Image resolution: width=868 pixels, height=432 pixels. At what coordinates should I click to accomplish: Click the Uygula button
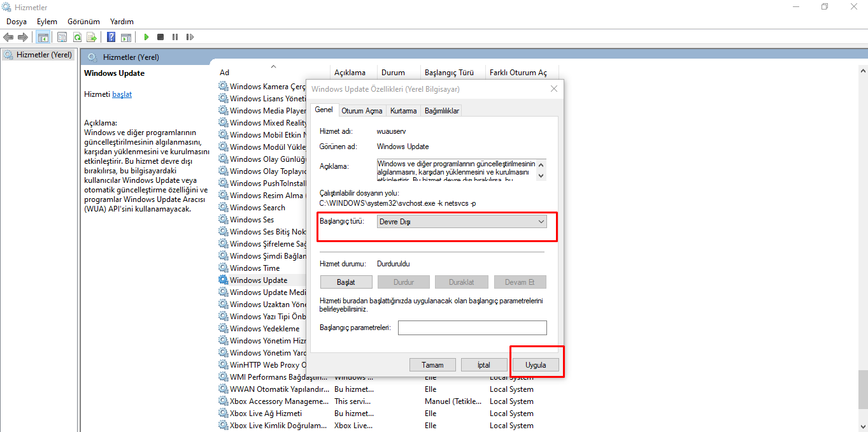click(x=536, y=365)
